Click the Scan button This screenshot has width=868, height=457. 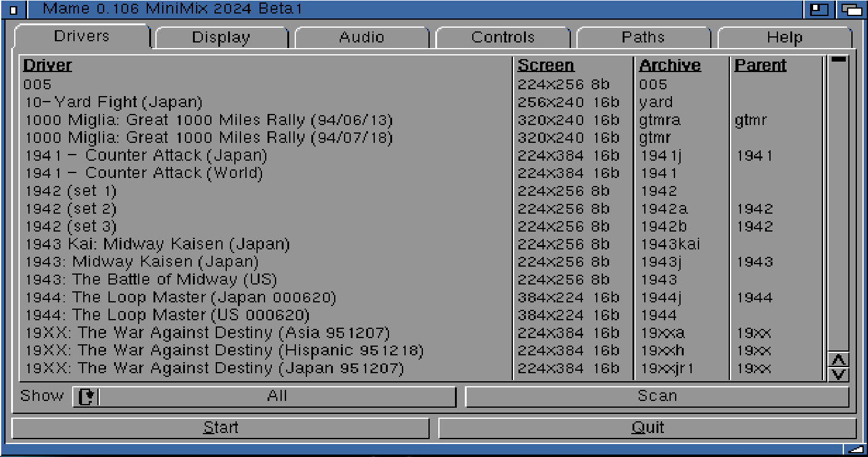(657, 397)
